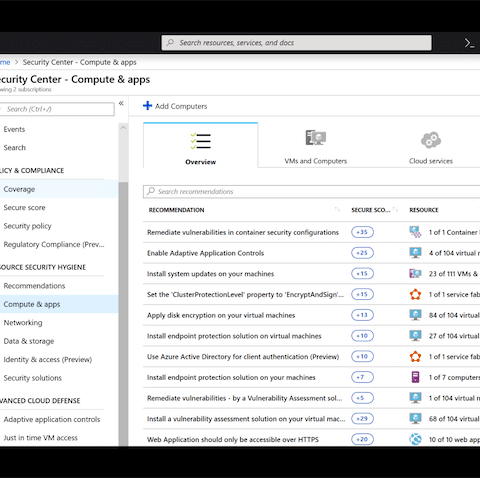Image resolution: width=480 pixels, height=478 pixels.
Task: Click service fabric icon in Azure Active Directory row
Action: point(415,357)
